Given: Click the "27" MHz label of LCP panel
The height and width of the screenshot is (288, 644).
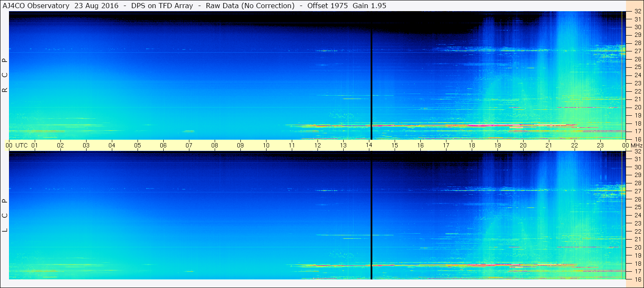Looking at the screenshot, I should [638, 191].
